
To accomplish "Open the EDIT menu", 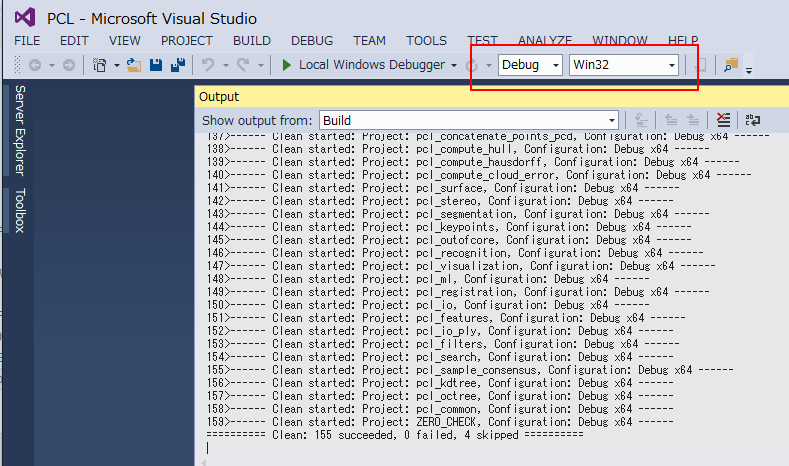I will 74,41.
